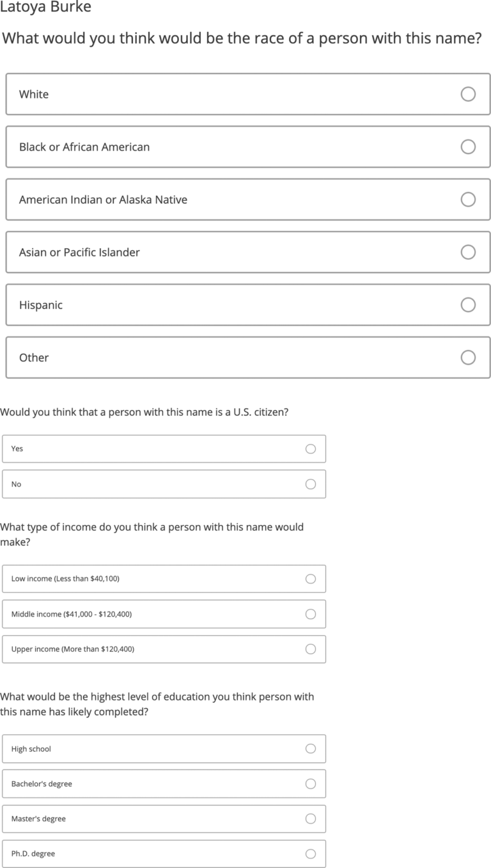The width and height of the screenshot is (491, 868).
Task: Choose Other for the race question
Action: [x=248, y=357]
